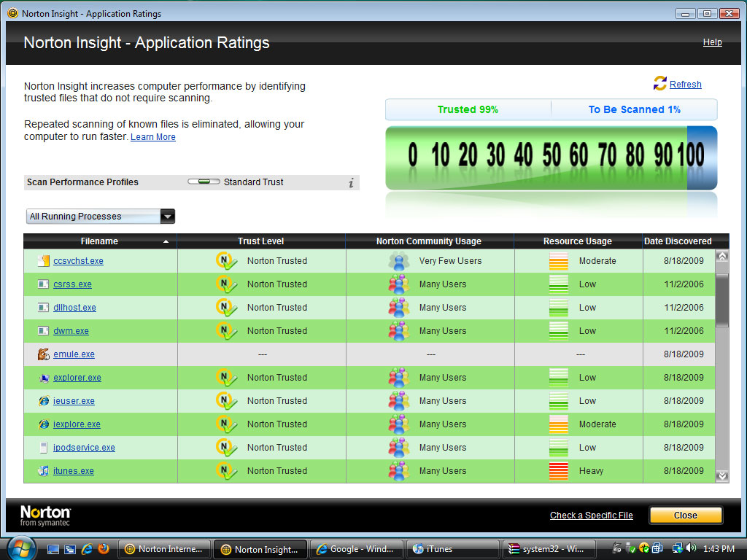Launch Firefox from the quick launch bar
Viewport: 747px width, 560px height.
pyautogui.click(x=104, y=549)
